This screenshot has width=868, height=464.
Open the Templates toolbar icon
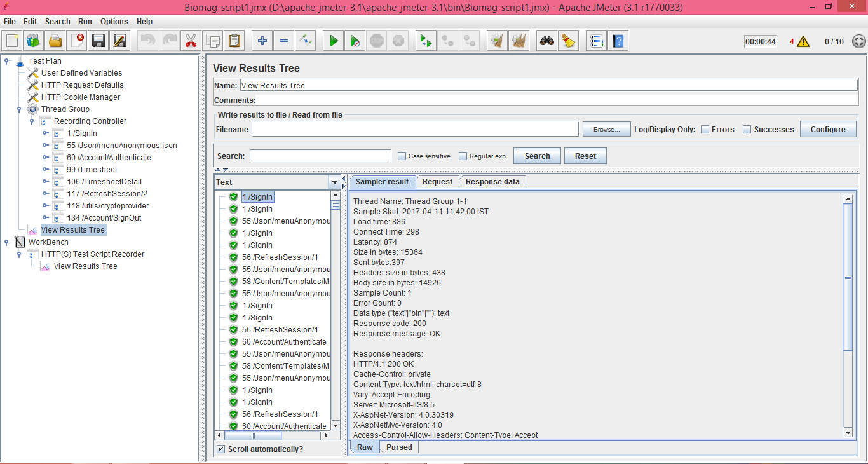point(34,41)
